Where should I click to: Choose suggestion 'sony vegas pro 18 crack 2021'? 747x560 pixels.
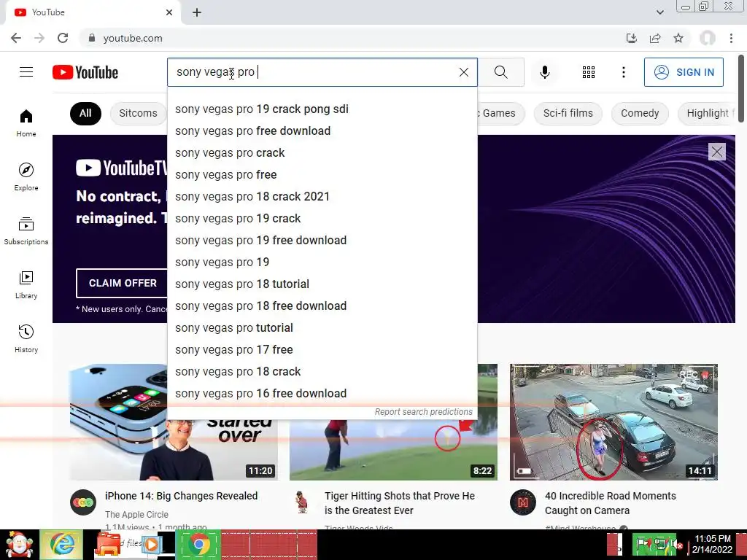[322, 197]
